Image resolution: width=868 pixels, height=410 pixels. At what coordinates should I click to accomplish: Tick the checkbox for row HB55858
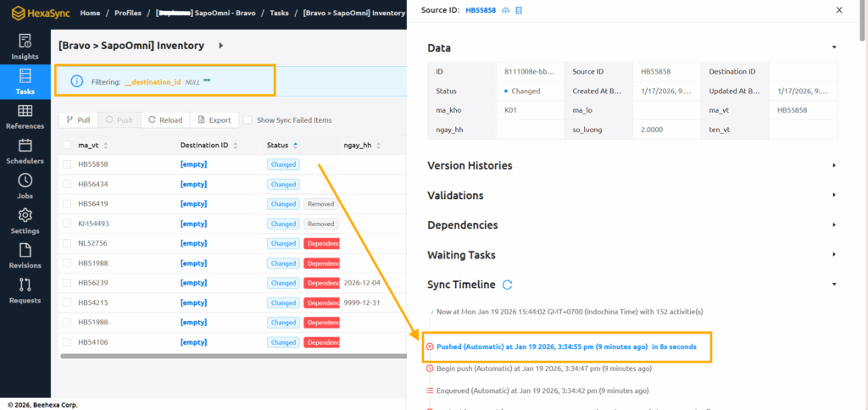point(66,164)
